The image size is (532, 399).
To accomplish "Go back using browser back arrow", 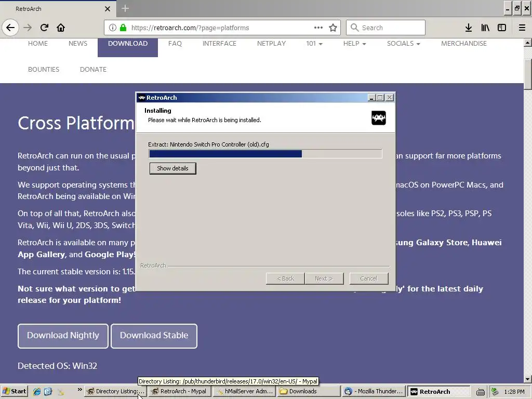I will tap(10, 28).
